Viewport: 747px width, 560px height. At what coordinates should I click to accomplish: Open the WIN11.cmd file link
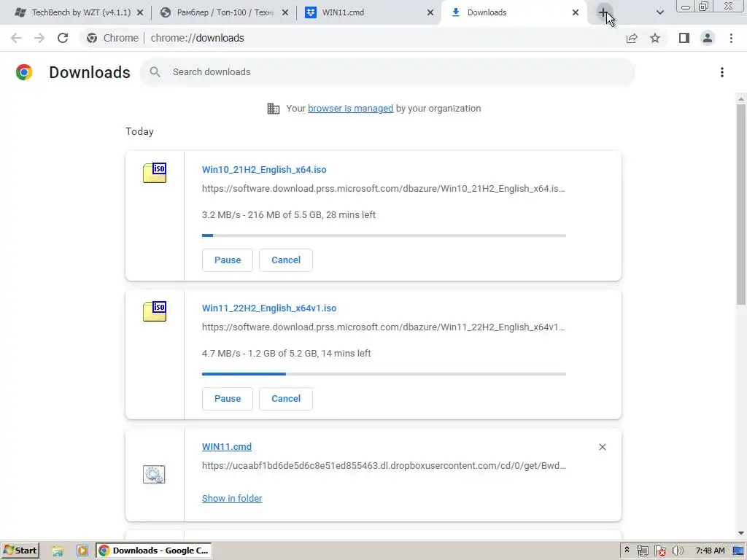(x=227, y=447)
